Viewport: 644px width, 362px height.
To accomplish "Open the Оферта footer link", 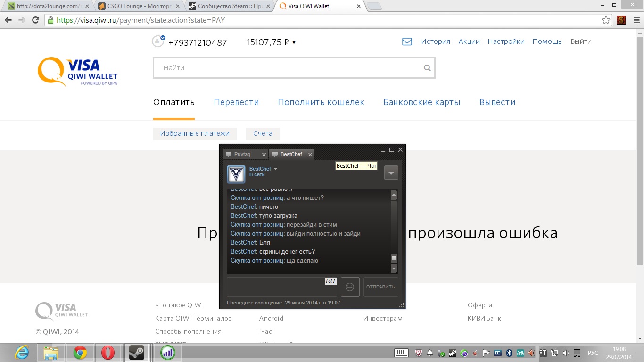I will pos(480,305).
